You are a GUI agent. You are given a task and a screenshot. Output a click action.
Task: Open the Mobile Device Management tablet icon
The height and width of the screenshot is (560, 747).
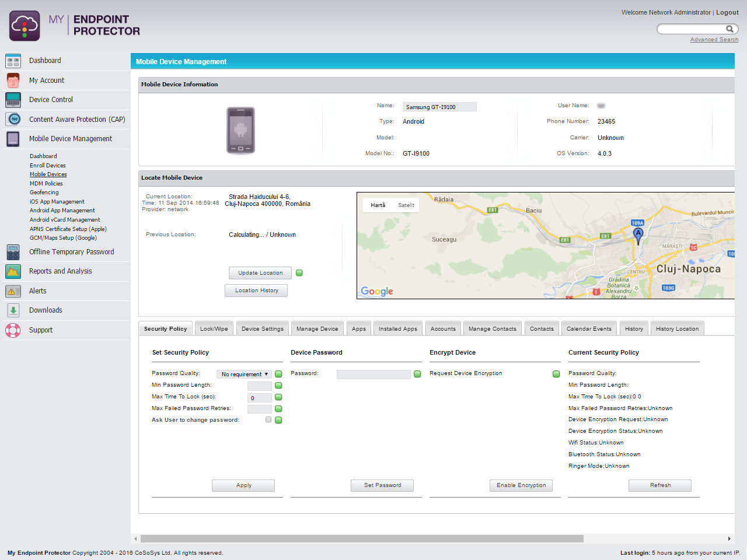click(13, 139)
